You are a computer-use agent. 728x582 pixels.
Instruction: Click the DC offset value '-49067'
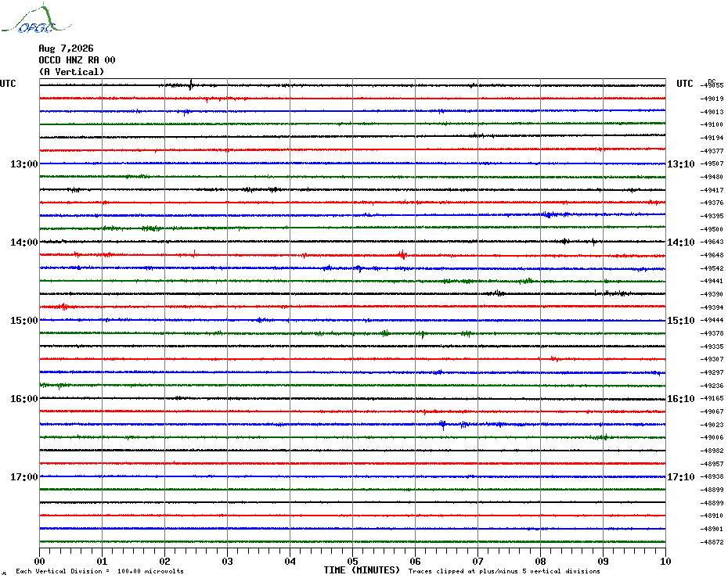(712, 411)
